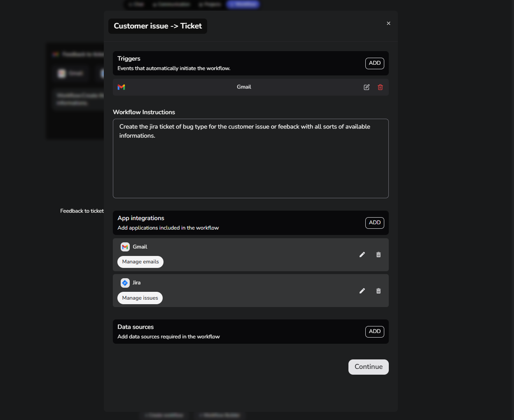The width and height of the screenshot is (514, 420).
Task: Click the Jira integration logo icon
Action: pyautogui.click(x=125, y=283)
